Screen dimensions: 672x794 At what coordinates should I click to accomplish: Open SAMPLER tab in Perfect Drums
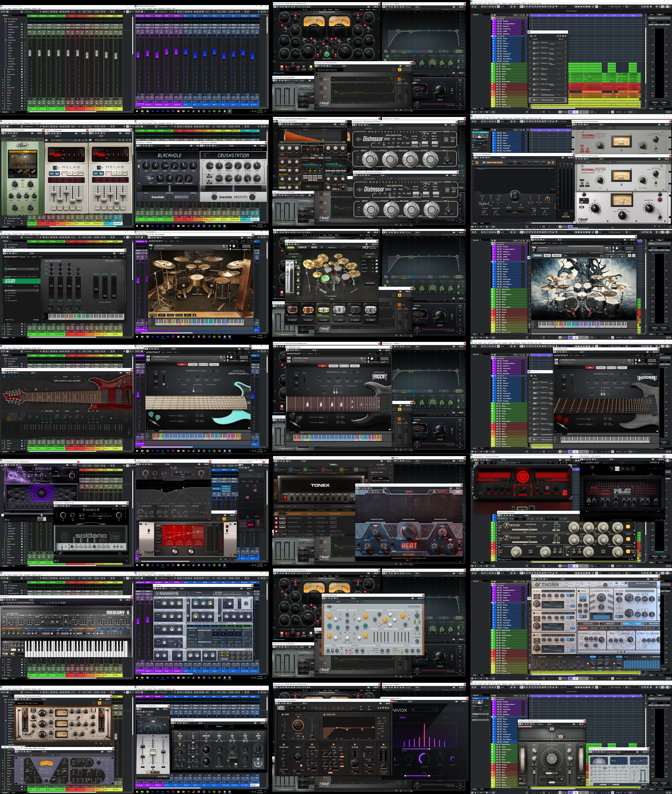pyautogui.click(x=303, y=248)
